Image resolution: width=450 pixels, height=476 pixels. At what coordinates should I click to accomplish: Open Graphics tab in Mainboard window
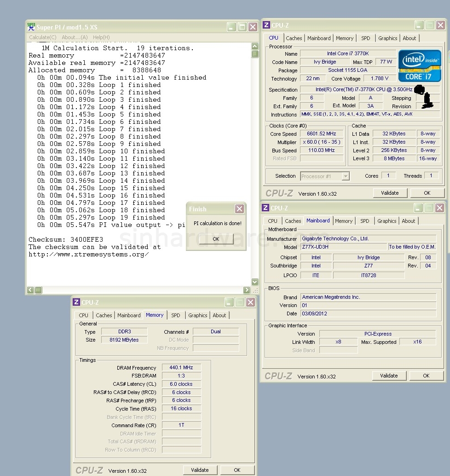(x=387, y=221)
